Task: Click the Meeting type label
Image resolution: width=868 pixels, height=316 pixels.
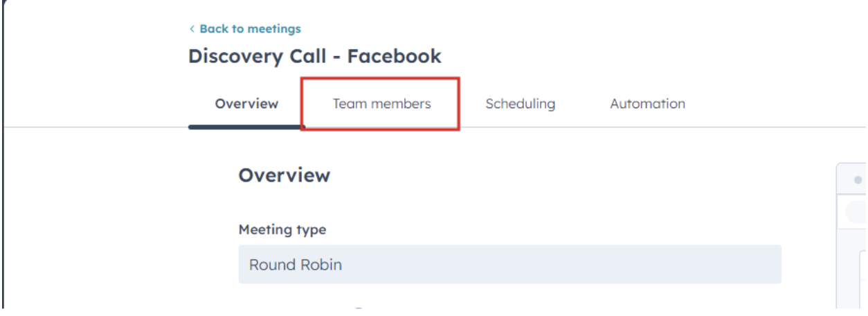Action: pos(282,229)
